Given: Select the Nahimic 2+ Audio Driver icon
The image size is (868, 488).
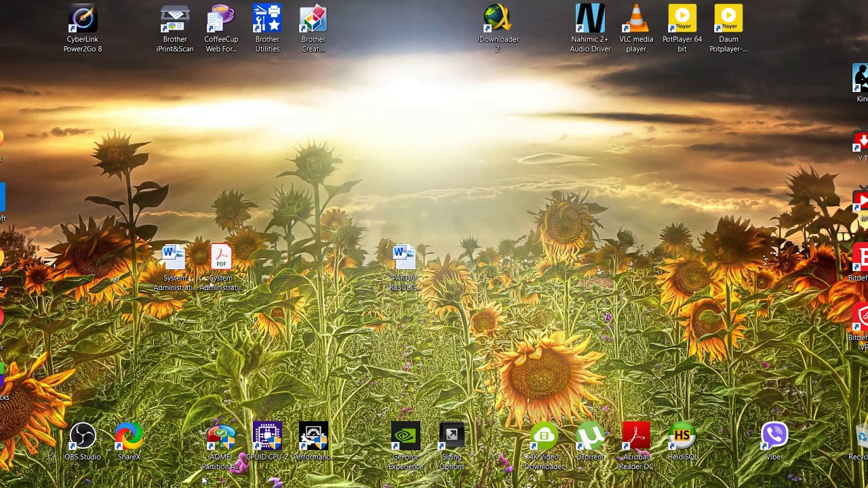Looking at the screenshot, I should pyautogui.click(x=590, y=19).
